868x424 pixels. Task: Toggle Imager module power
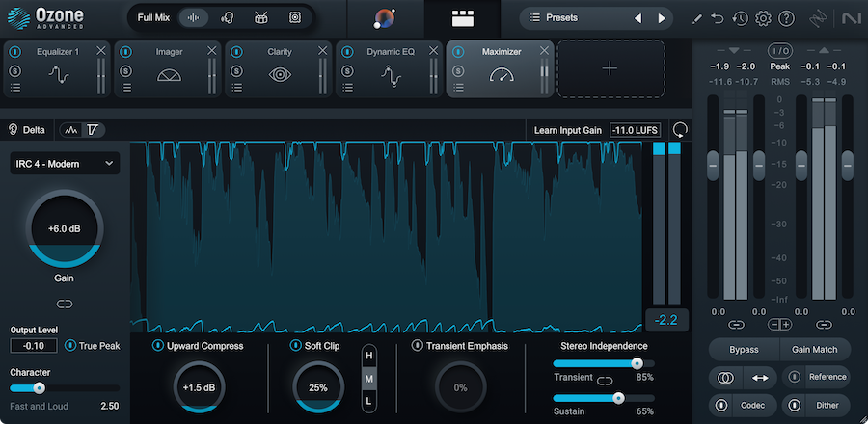126,52
